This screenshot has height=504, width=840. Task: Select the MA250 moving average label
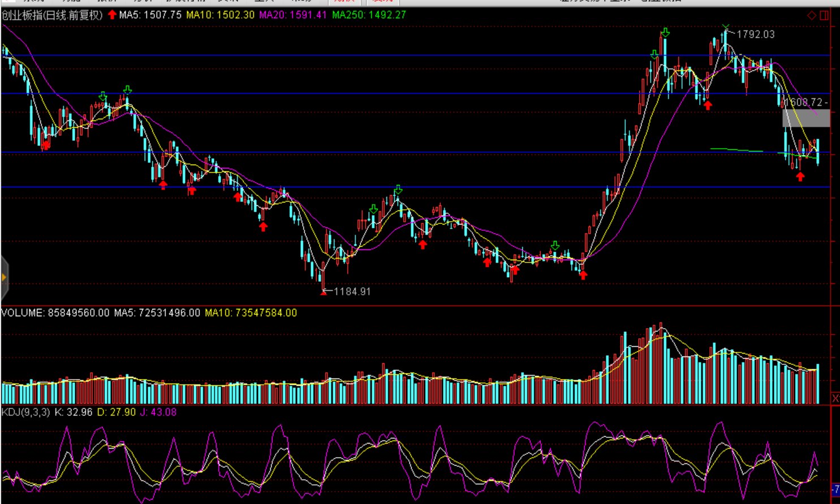[369, 15]
